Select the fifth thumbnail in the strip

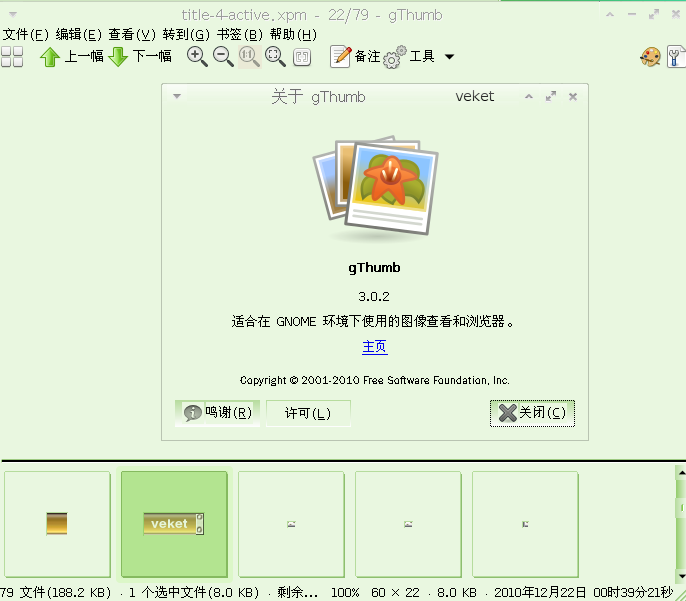525,524
